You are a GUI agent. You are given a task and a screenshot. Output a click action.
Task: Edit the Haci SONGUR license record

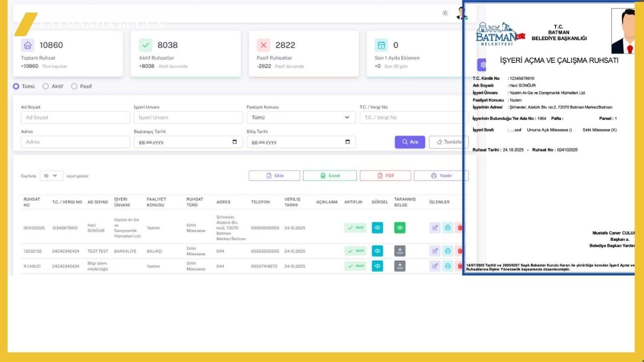[435, 228]
